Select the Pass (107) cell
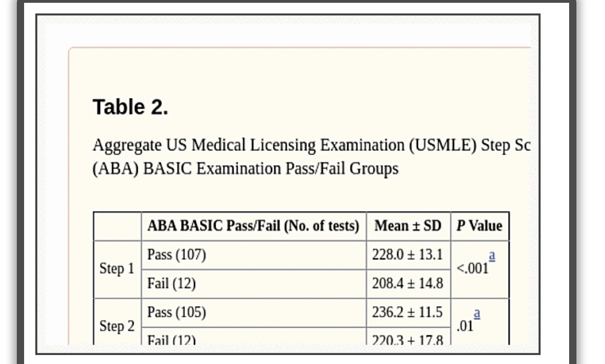 click(254, 255)
